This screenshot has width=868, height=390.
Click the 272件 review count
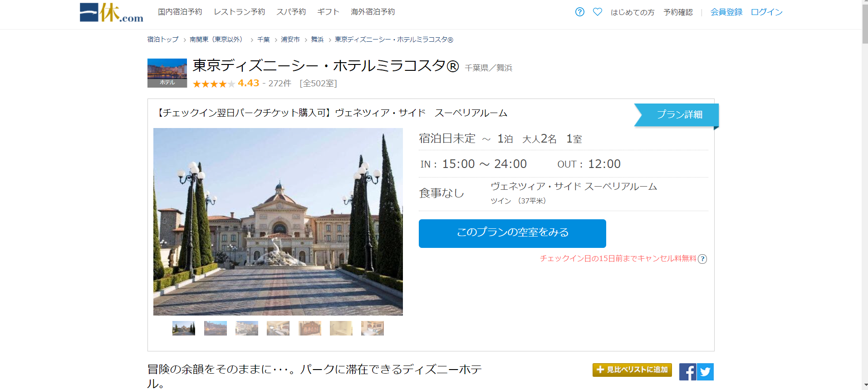coord(280,84)
